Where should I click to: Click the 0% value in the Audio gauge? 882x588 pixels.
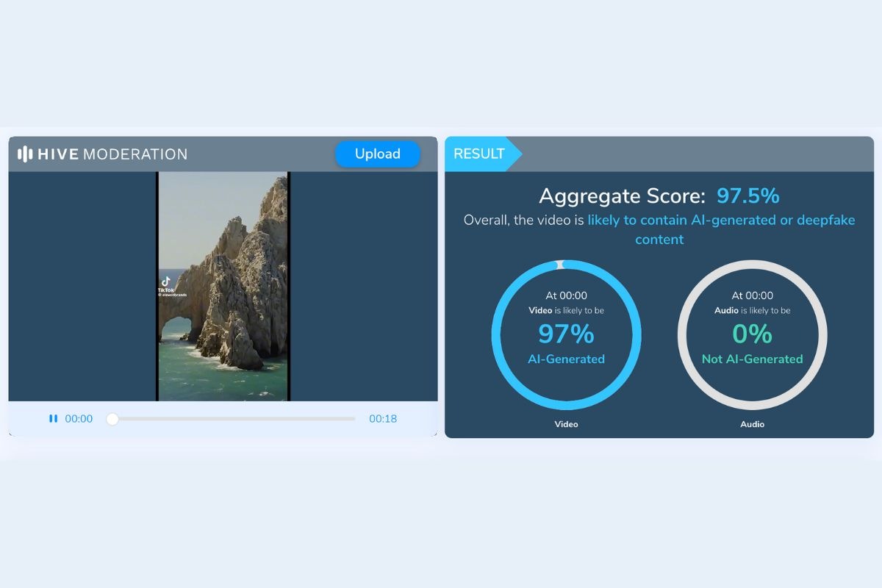[752, 334]
